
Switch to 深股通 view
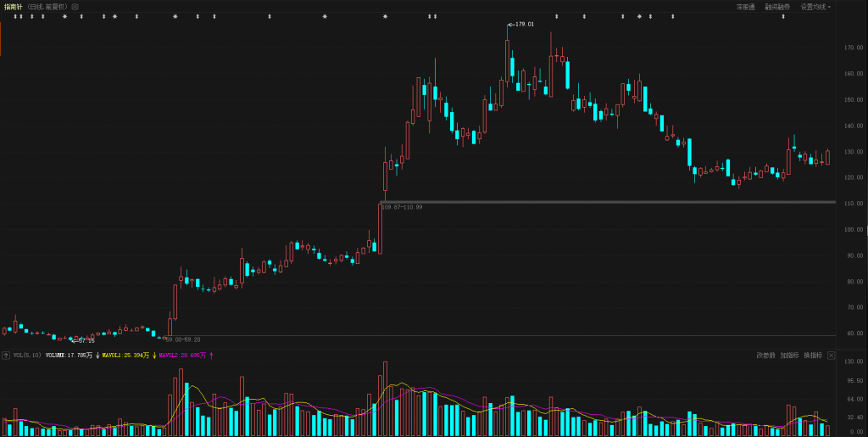tap(745, 7)
